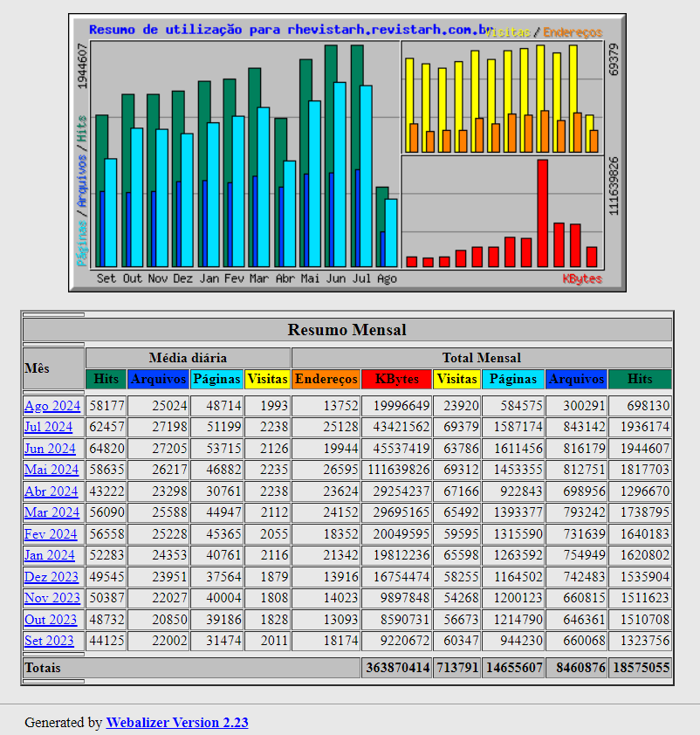700x735 pixels.
Task: Click hits value 1944607 in Jun 2024 row
Action: (645, 449)
